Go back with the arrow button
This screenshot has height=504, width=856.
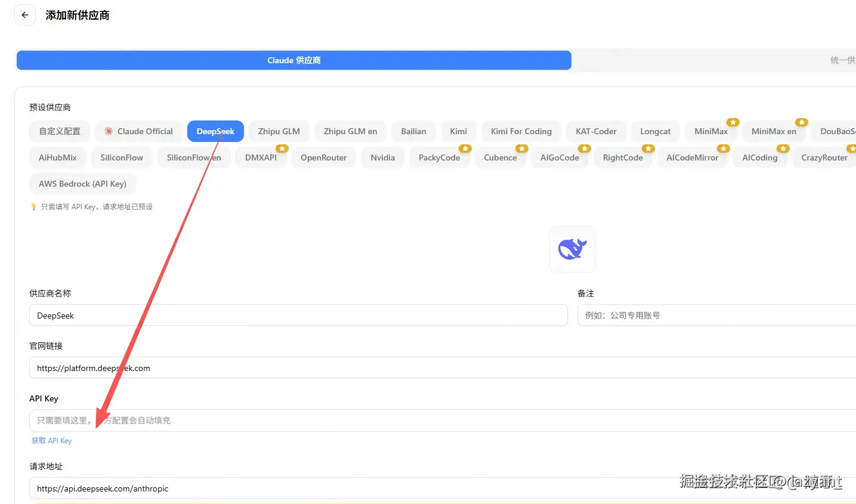[x=25, y=15]
